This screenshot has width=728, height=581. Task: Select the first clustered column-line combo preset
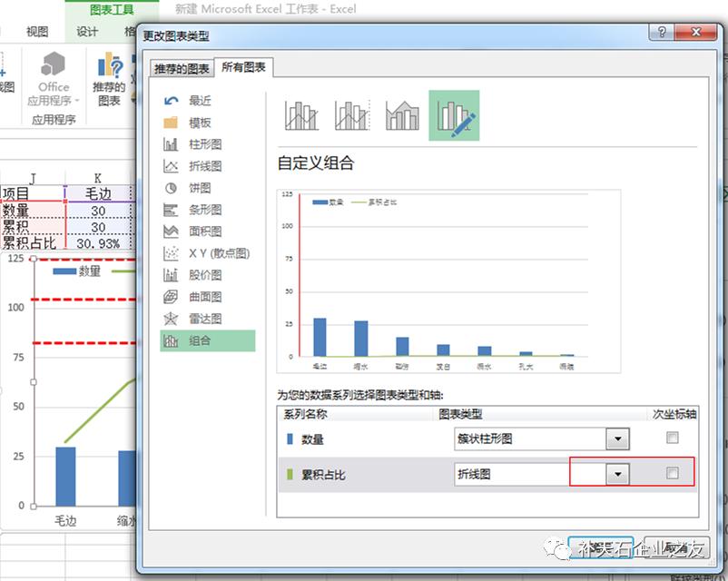pyautogui.click(x=301, y=114)
